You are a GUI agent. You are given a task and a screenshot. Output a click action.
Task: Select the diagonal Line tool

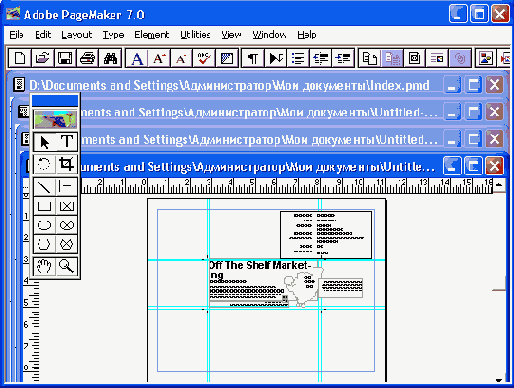pos(44,187)
